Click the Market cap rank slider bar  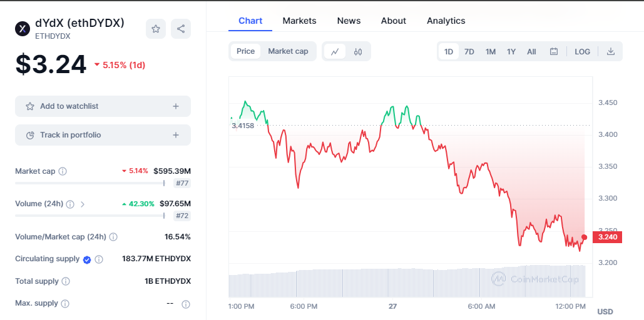click(89, 183)
